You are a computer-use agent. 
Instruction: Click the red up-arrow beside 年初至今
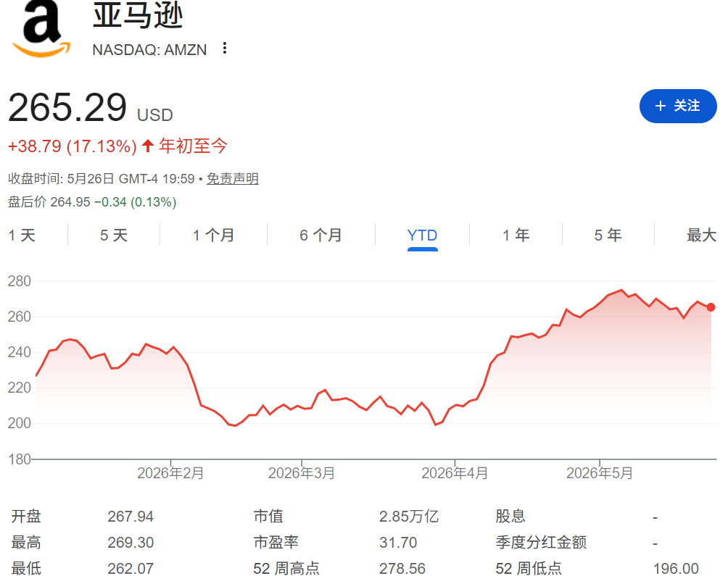tap(148, 146)
